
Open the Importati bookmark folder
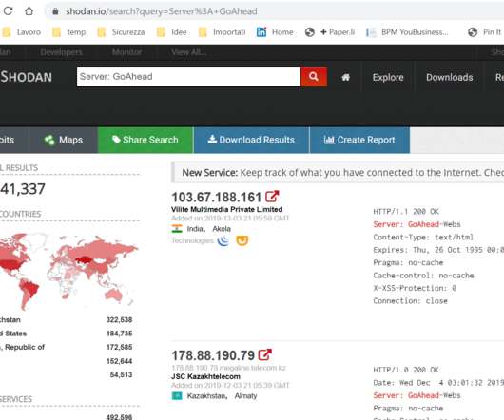click(223, 32)
